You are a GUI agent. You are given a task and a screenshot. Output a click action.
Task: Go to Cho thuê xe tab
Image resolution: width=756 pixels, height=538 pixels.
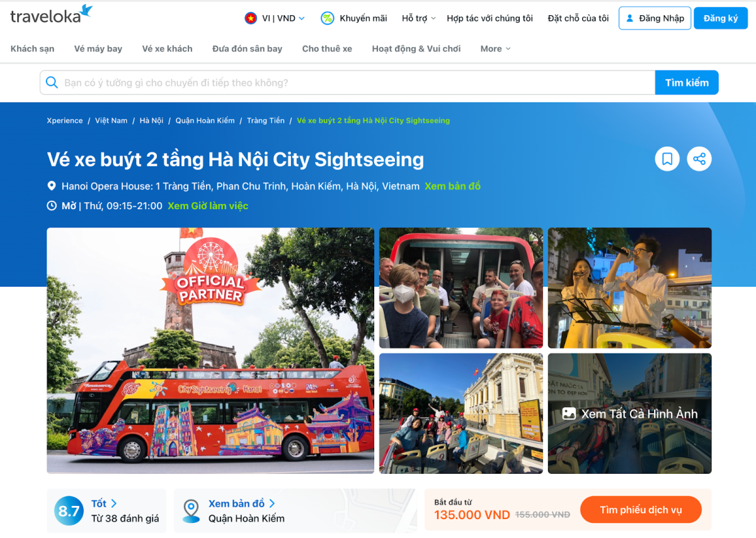click(327, 49)
